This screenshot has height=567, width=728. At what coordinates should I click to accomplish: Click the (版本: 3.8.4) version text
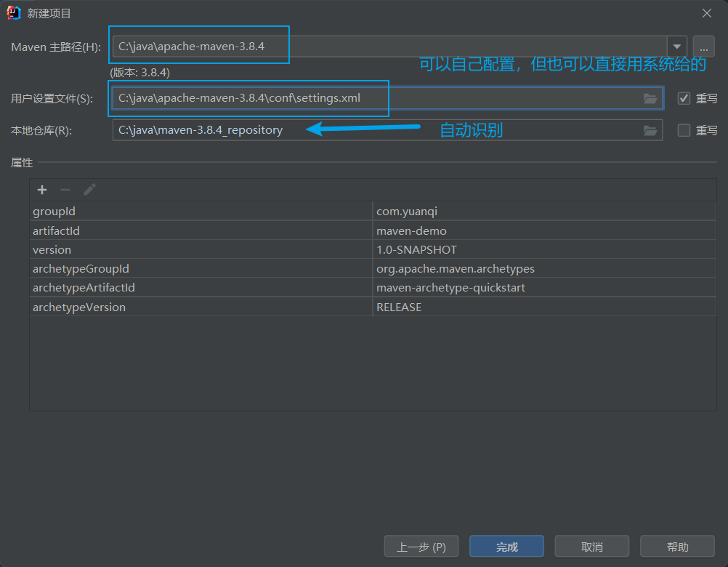(x=139, y=73)
